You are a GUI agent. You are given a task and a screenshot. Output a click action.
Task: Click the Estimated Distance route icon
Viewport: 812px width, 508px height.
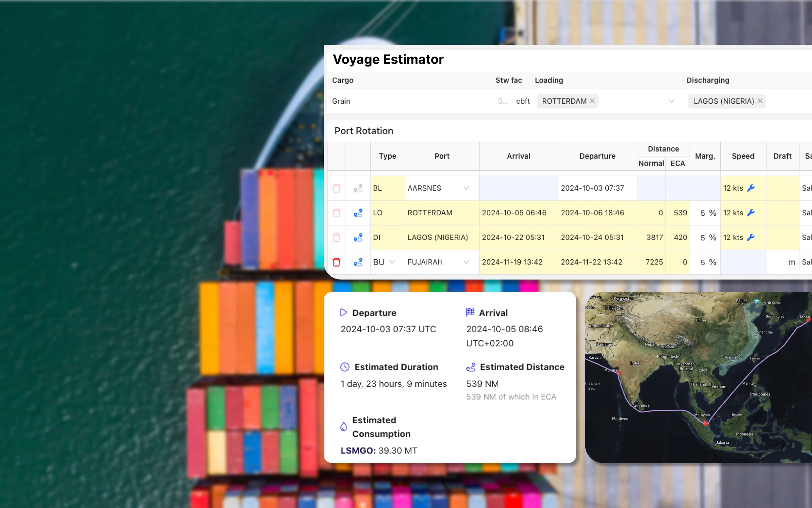[x=471, y=367]
